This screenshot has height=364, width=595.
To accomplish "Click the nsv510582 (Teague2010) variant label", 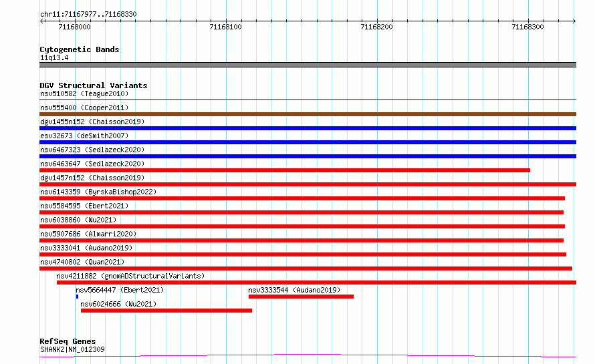I will click(x=84, y=94).
